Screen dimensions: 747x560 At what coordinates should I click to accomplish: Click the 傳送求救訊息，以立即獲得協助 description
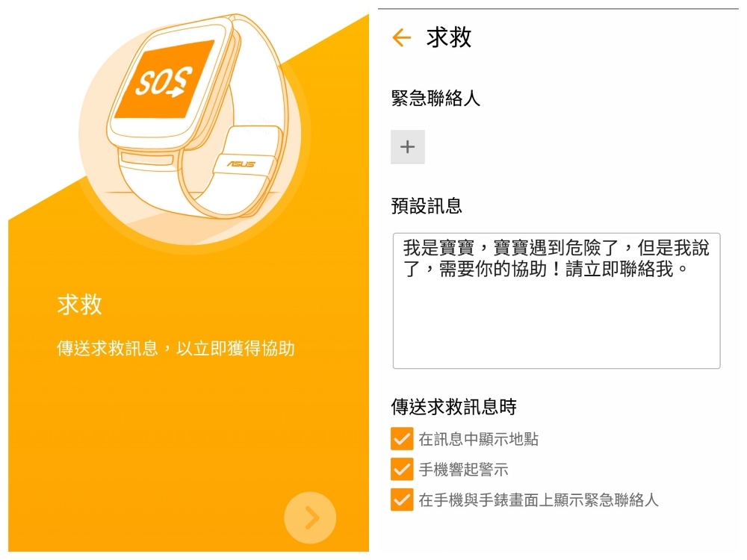click(176, 348)
